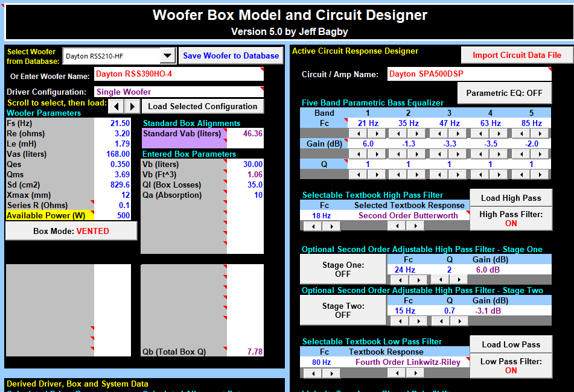Switch Box Mode from VENTED
The height and width of the screenshot is (392, 574).
pos(71,231)
